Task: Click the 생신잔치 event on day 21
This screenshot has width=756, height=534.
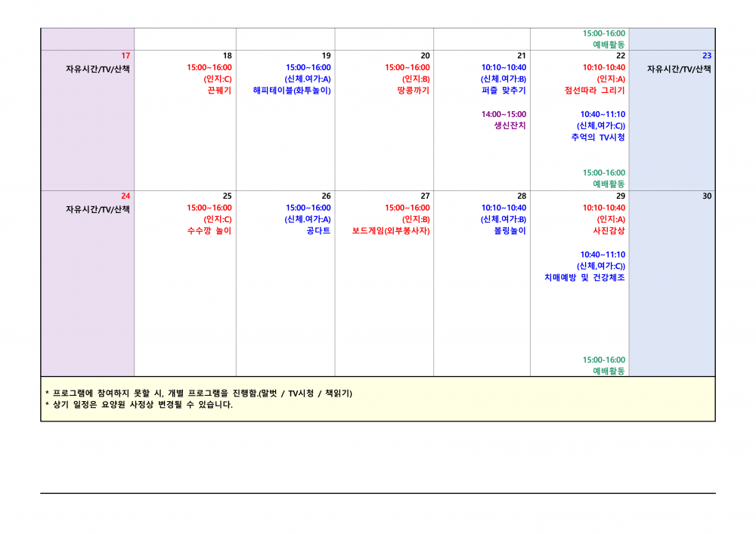Action: 510,126
